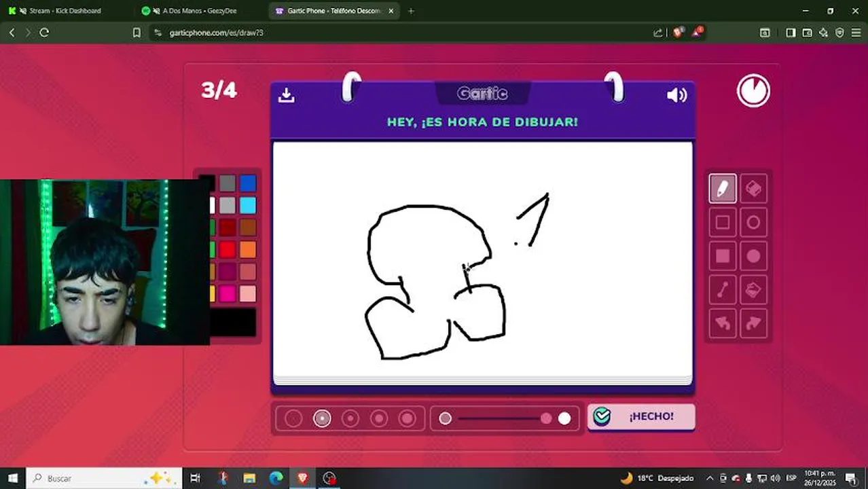Open File Explorer from taskbar
Viewport: 868px width, 489px height.
[x=249, y=478]
